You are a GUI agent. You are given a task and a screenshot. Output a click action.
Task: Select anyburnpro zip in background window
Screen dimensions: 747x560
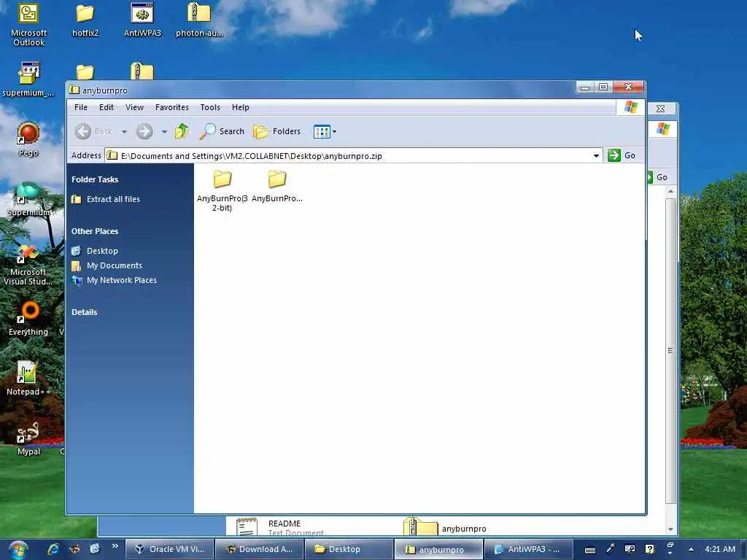coord(446,526)
